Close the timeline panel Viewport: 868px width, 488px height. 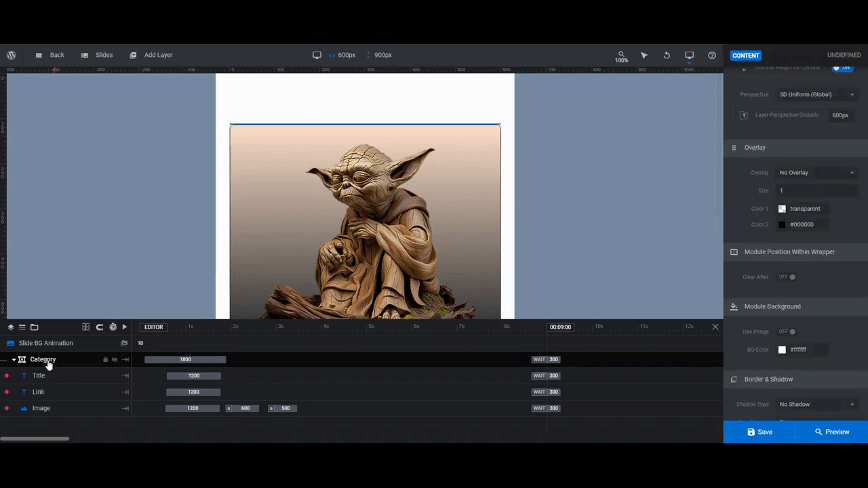tap(715, 327)
